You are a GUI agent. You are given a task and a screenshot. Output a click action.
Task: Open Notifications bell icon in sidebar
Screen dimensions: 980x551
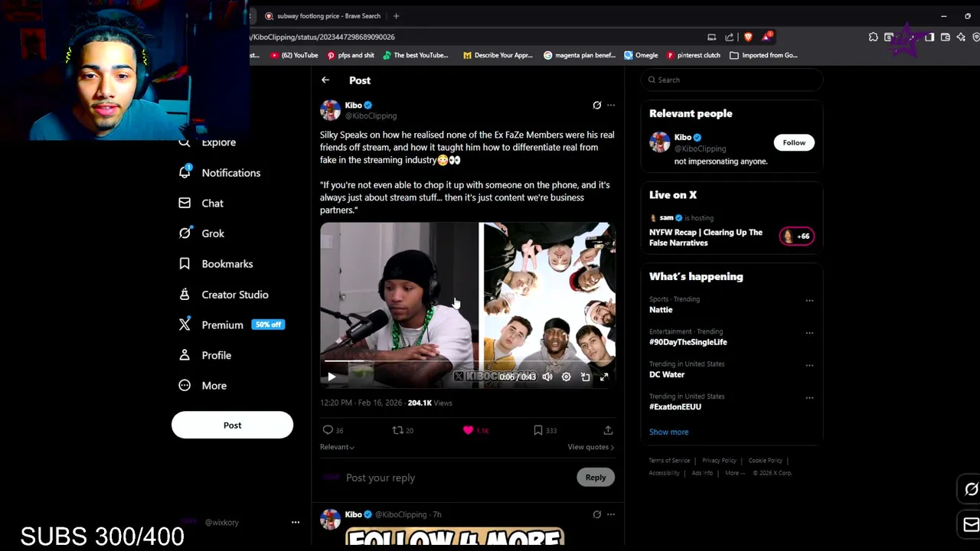click(185, 172)
